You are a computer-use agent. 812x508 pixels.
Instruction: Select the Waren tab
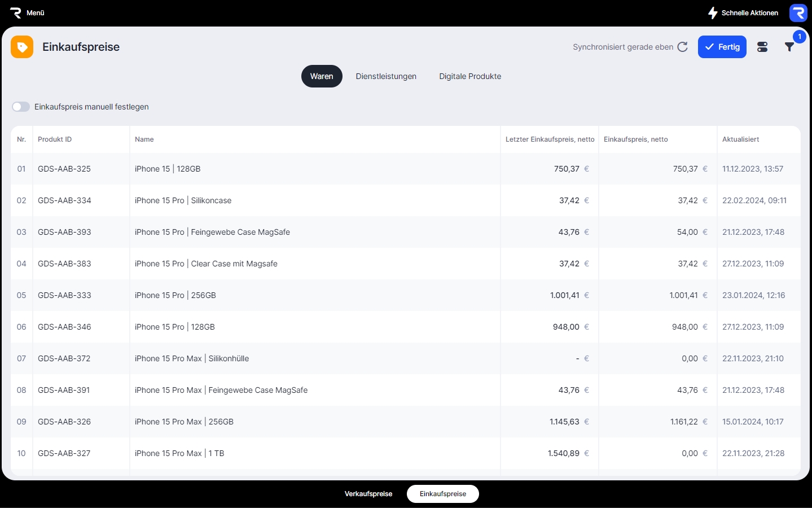coord(322,76)
